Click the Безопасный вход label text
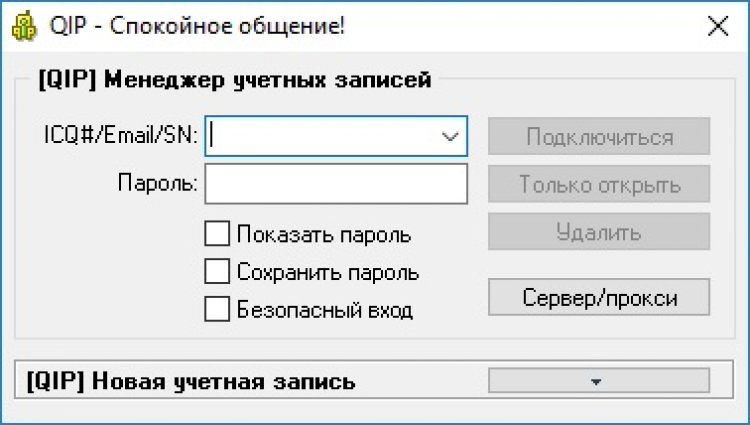This screenshot has height=425, width=750. coord(325,310)
